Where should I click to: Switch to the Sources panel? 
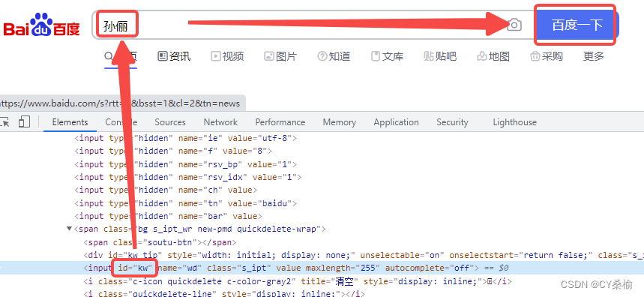click(170, 122)
